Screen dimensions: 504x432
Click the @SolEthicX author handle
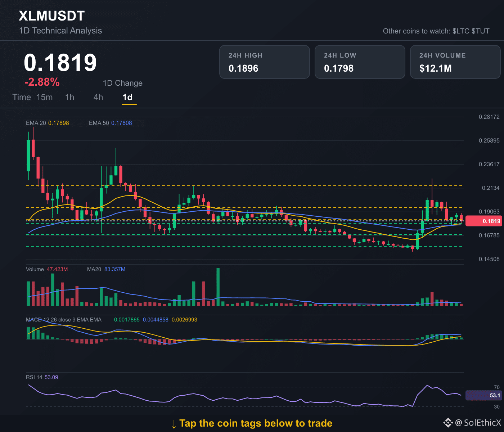tap(478, 423)
